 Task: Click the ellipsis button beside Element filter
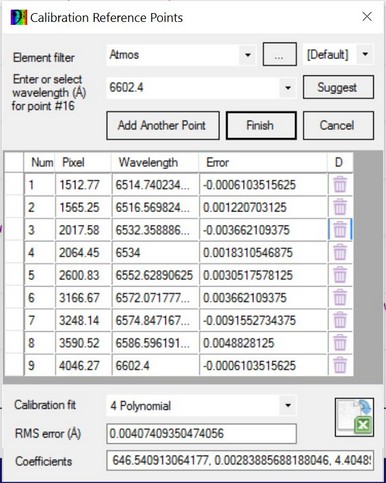280,54
